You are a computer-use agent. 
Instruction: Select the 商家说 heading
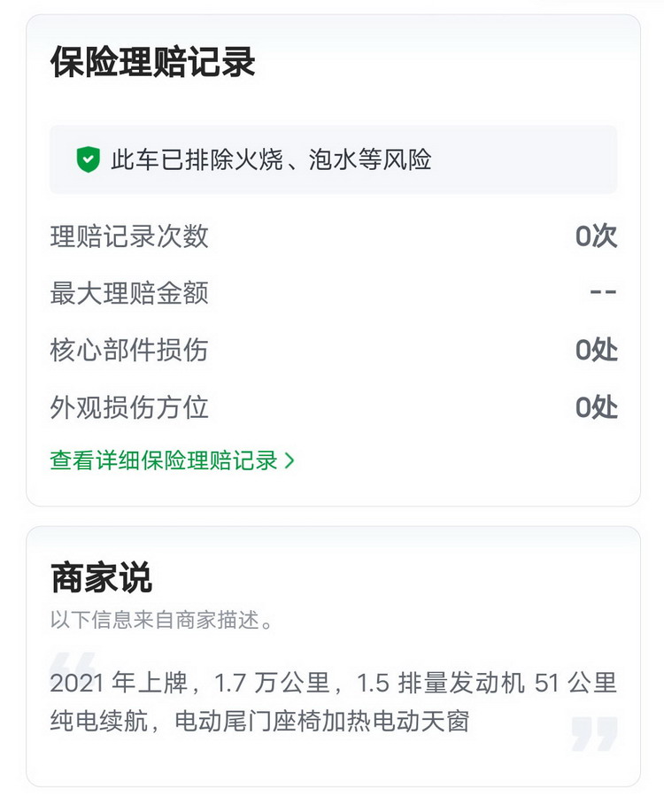[102, 578]
